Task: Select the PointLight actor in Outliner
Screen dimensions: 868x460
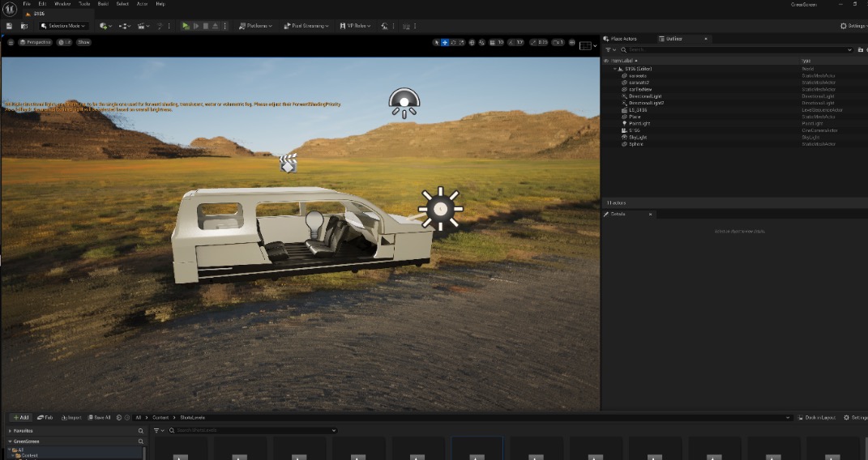Action: pos(639,124)
